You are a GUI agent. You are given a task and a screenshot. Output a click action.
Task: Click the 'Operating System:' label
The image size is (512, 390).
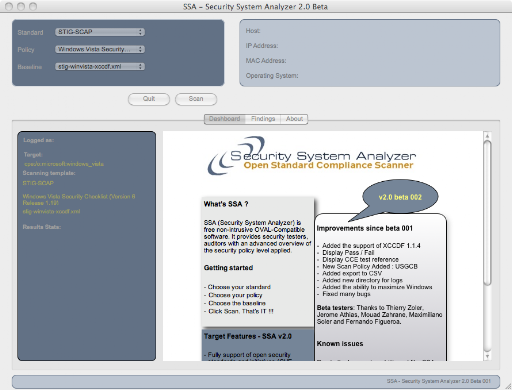point(272,76)
